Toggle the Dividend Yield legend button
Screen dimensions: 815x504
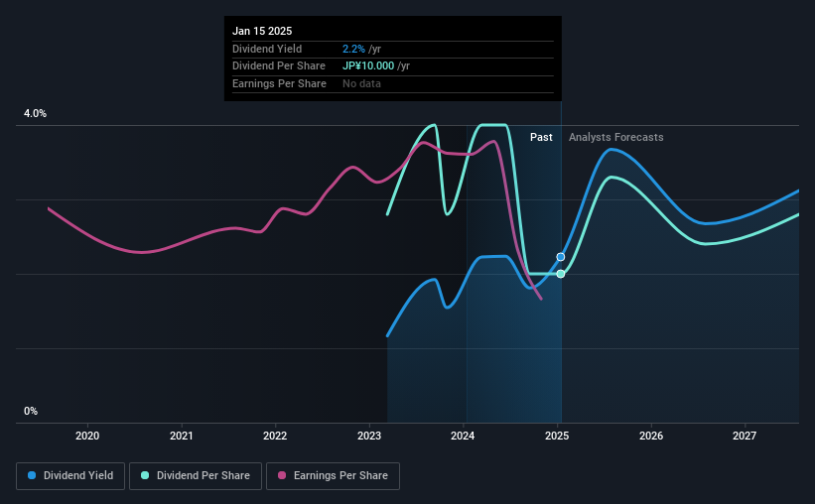coord(70,476)
